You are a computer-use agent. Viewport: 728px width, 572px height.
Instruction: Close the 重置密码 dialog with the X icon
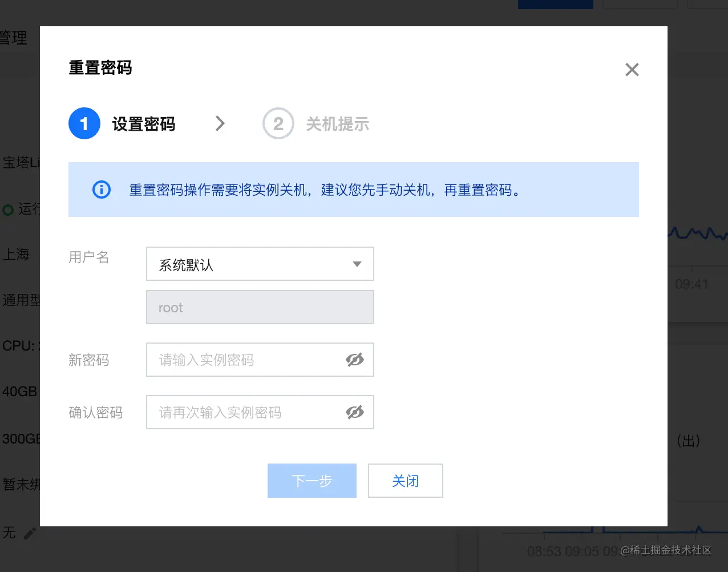coord(632,70)
